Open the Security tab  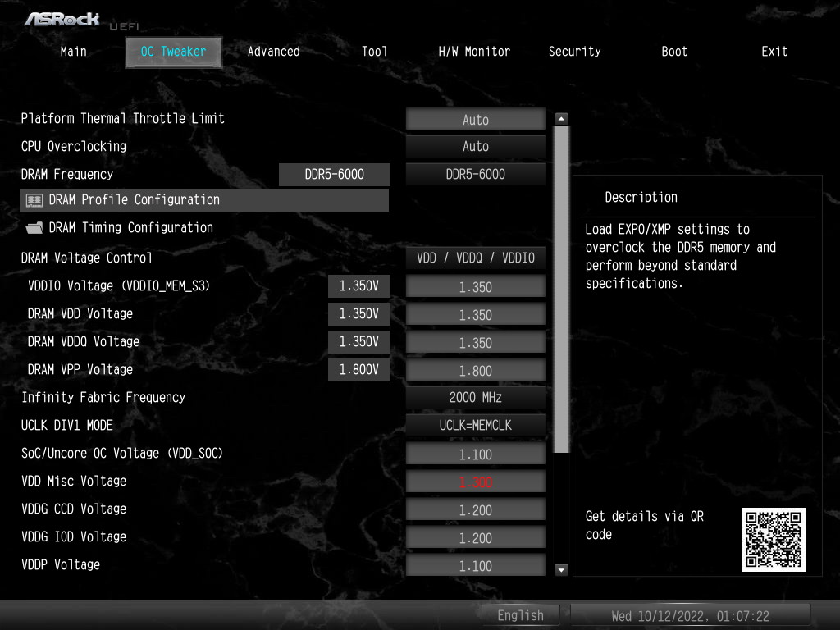click(574, 52)
